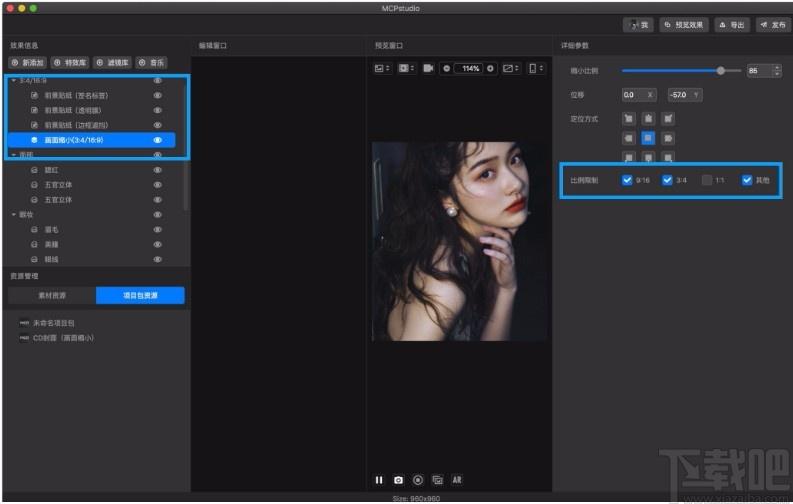
Task: Switch to the 素材资源 tab
Action: coord(51,295)
